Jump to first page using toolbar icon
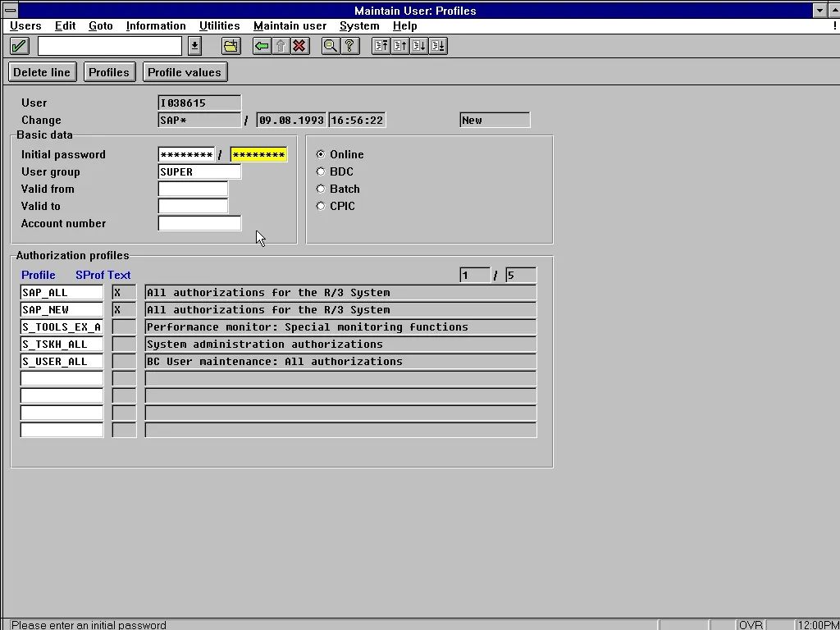This screenshot has height=630, width=840. tap(381, 46)
